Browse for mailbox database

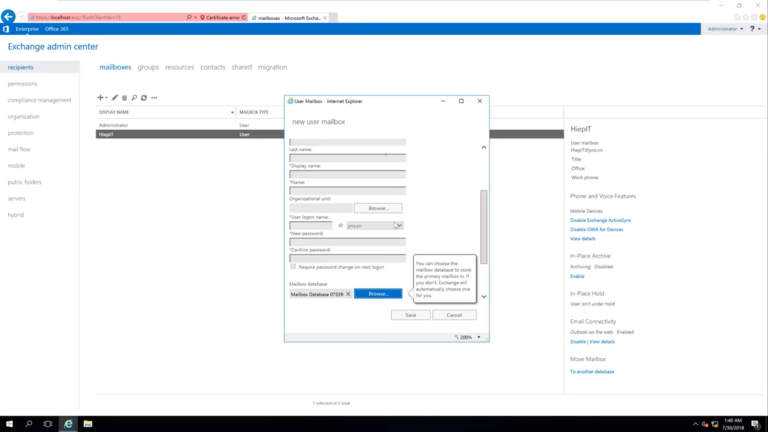(378, 293)
